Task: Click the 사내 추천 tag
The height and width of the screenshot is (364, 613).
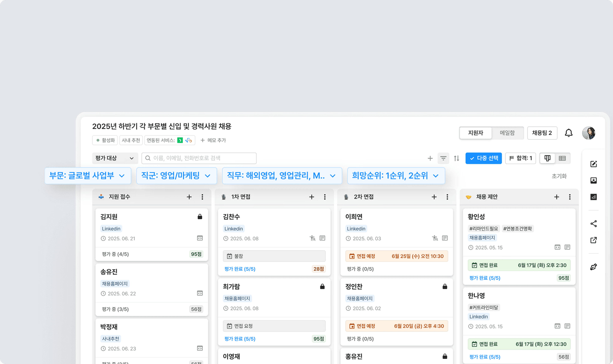Action: [x=131, y=140]
